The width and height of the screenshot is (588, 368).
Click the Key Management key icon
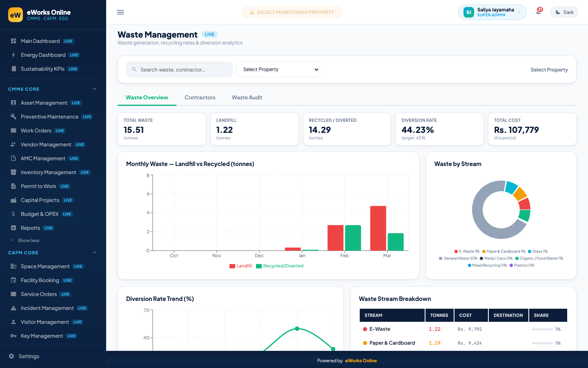tap(13, 336)
